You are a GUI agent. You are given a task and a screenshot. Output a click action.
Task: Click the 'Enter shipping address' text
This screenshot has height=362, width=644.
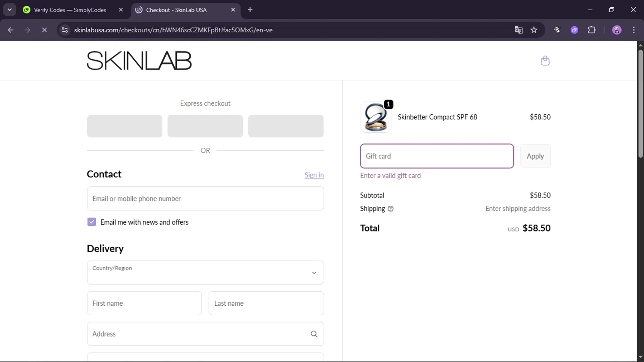click(518, 209)
